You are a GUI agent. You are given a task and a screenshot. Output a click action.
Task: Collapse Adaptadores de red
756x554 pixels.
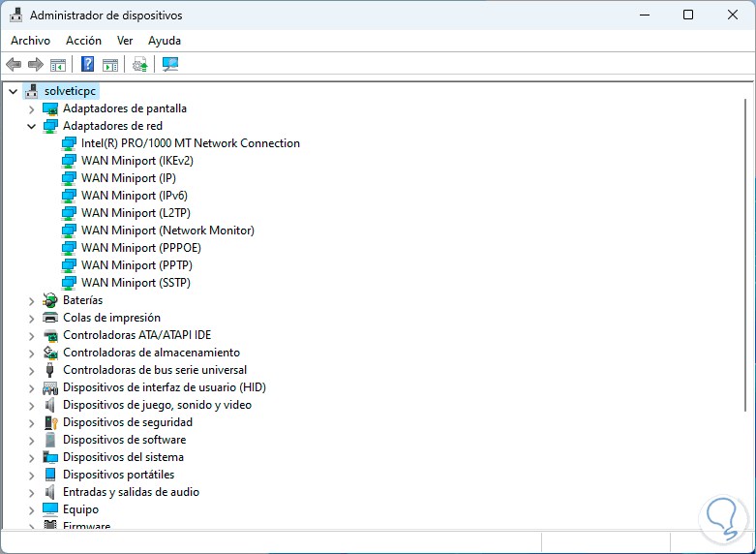pos(32,127)
